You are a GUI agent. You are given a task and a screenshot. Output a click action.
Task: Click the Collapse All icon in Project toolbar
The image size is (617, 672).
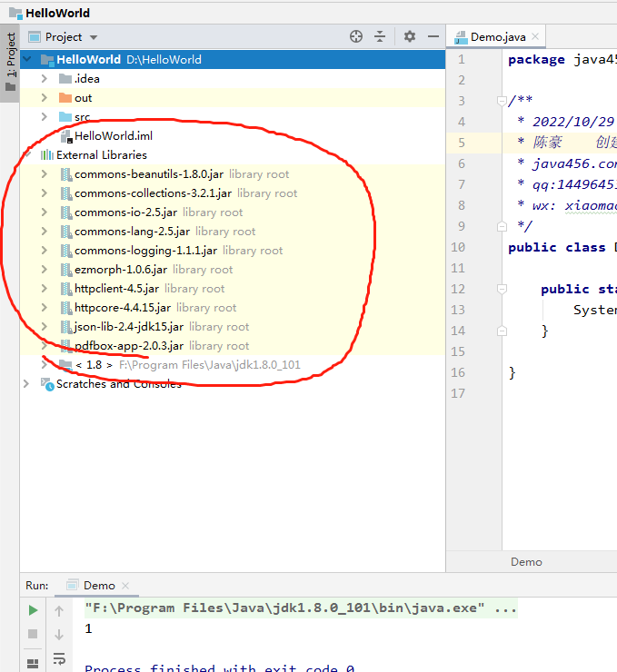click(x=380, y=37)
